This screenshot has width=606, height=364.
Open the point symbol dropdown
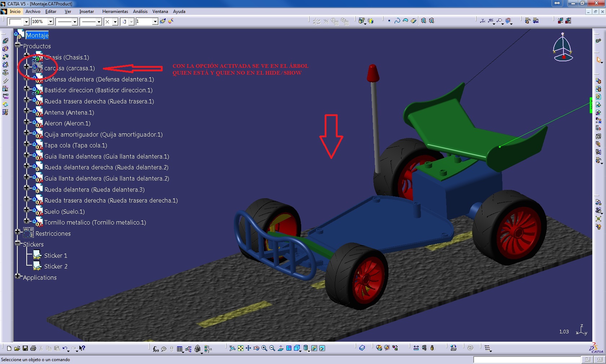(115, 22)
